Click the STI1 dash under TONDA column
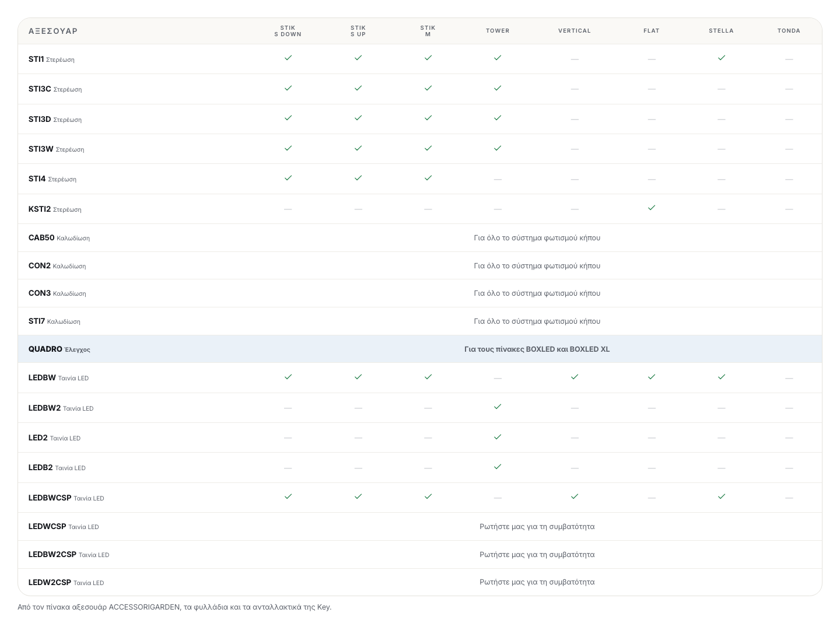The width and height of the screenshot is (840, 630). (789, 59)
